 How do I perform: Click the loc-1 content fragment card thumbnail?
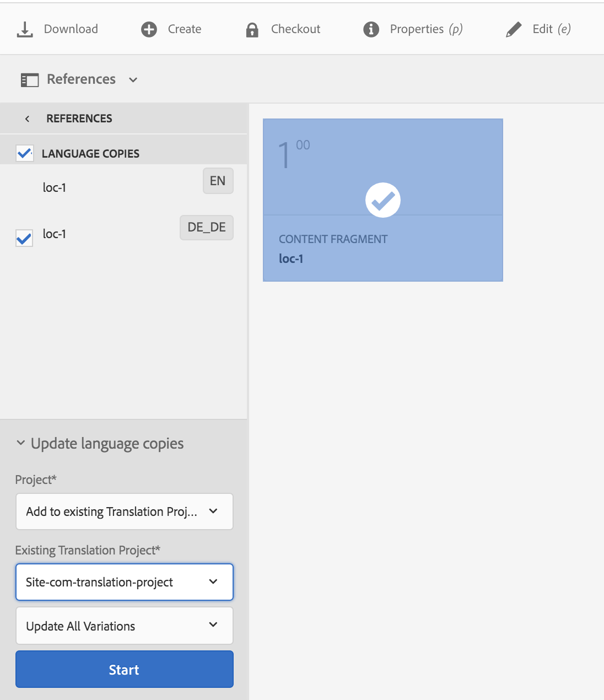(382, 166)
